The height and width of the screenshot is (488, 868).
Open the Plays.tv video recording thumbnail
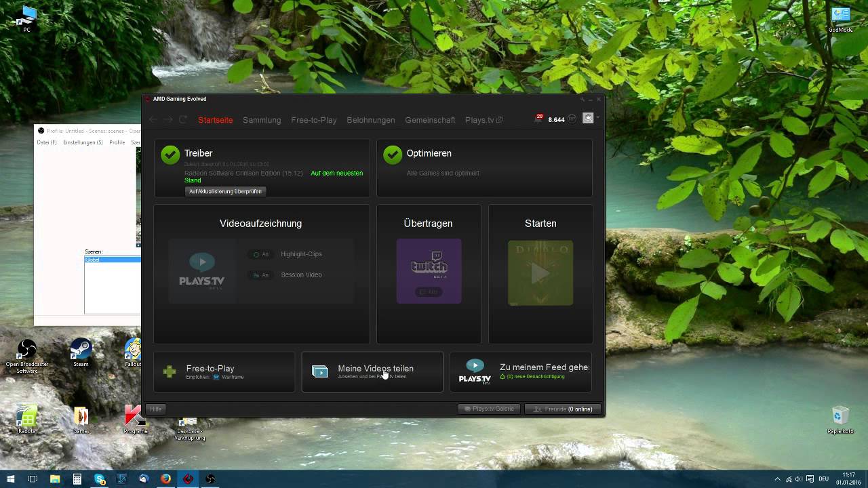(x=202, y=270)
